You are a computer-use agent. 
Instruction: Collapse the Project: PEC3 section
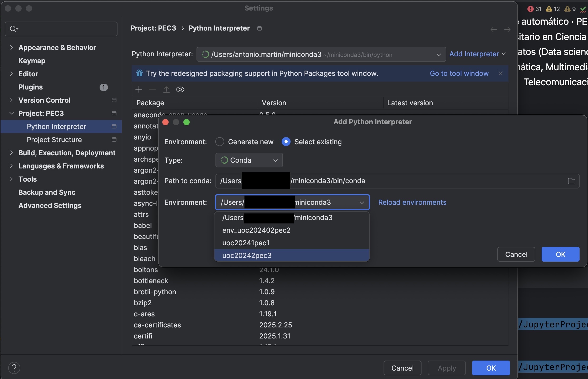pos(11,113)
